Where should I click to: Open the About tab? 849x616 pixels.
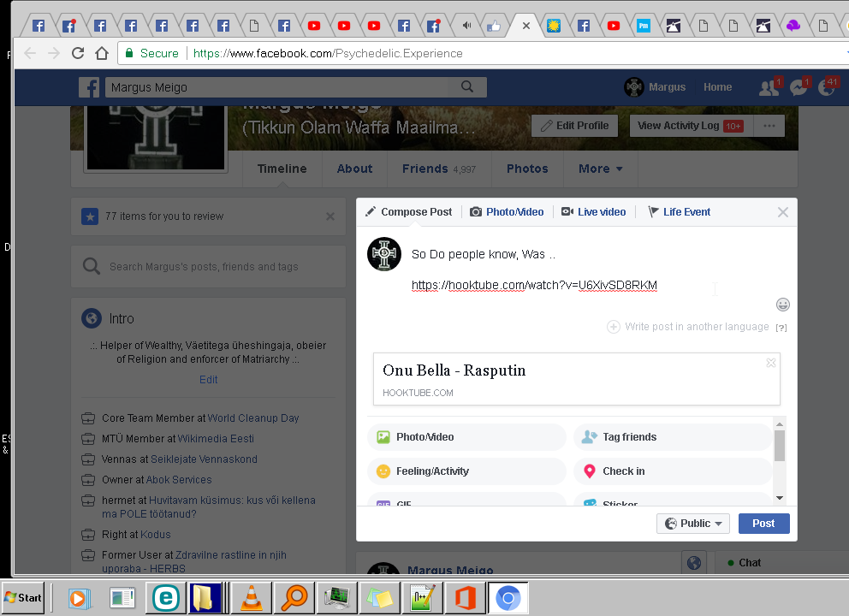coord(354,169)
